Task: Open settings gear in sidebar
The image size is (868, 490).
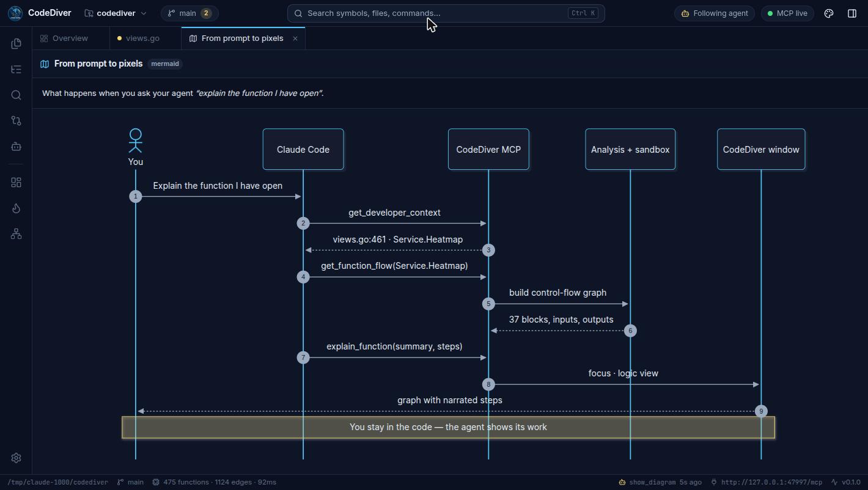Action: click(x=17, y=458)
